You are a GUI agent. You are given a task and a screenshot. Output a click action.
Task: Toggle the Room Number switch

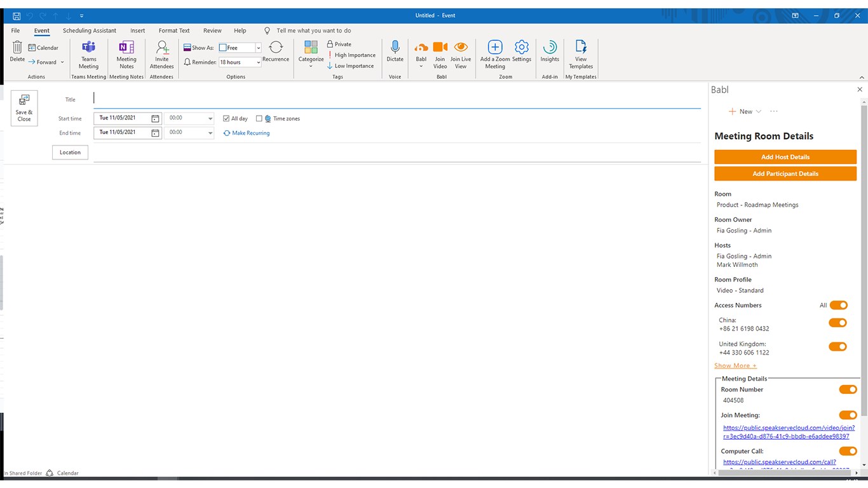point(848,390)
